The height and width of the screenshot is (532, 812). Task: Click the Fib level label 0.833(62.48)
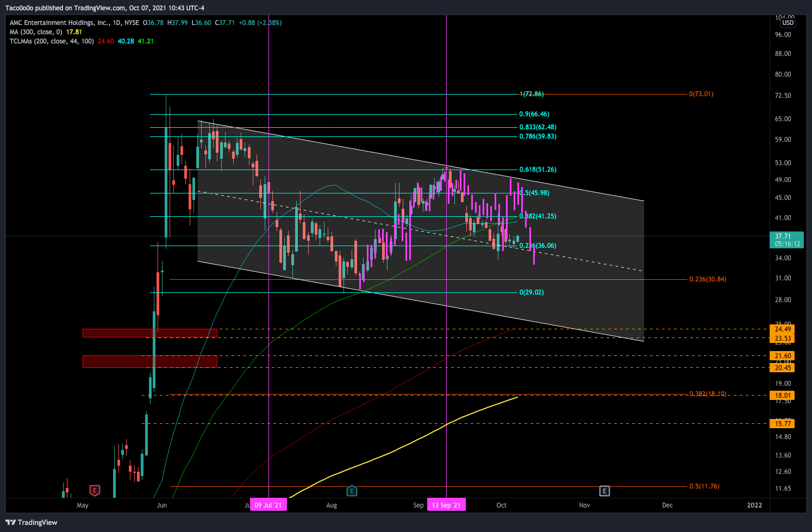[538, 127]
